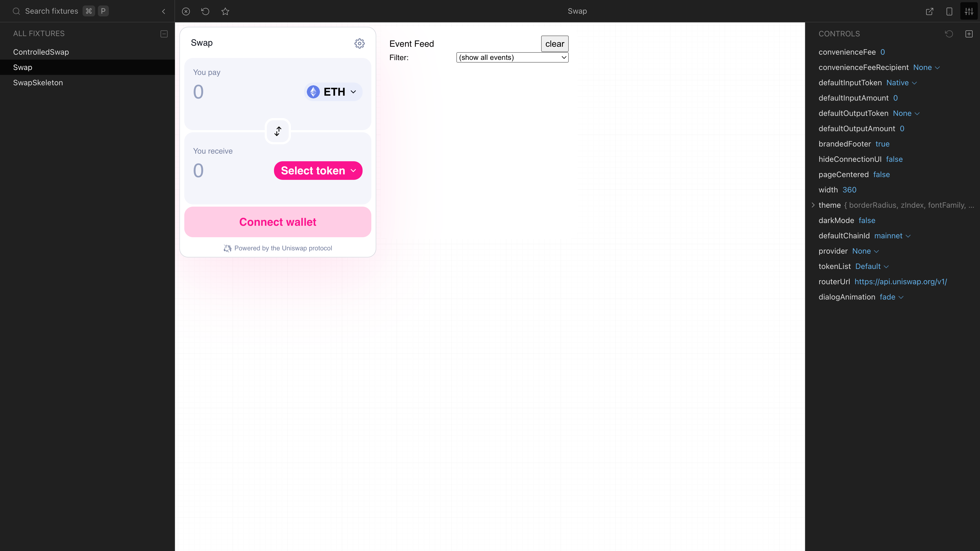The image size is (980, 551).
Task: Open swap settings gear icon
Action: point(359,43)
